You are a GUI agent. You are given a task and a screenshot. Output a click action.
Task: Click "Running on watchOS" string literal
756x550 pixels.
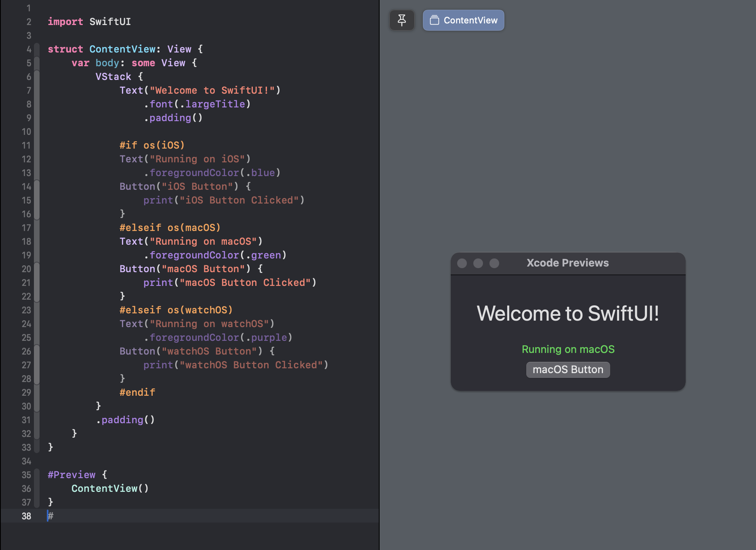(209, 324)
